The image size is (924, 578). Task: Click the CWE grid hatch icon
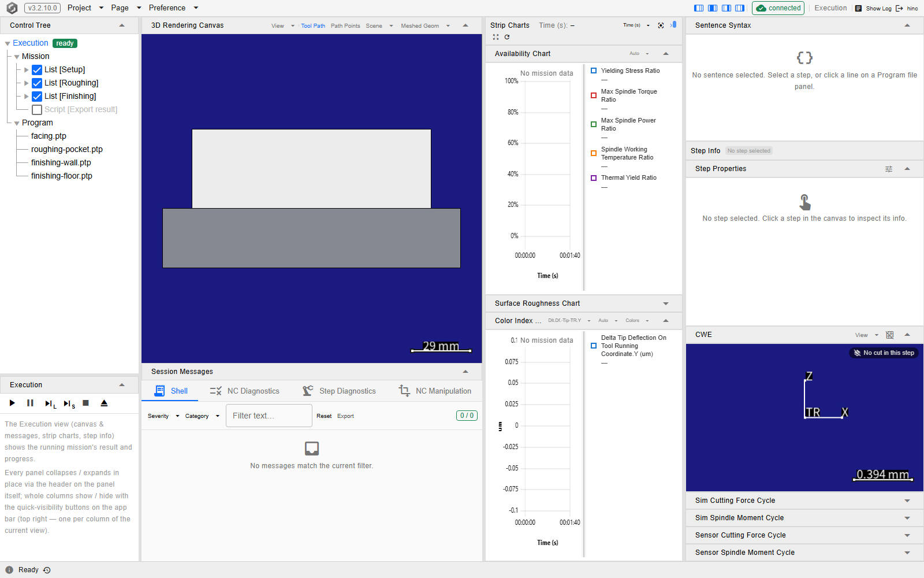pyautogui.click(x=890, y=335)
